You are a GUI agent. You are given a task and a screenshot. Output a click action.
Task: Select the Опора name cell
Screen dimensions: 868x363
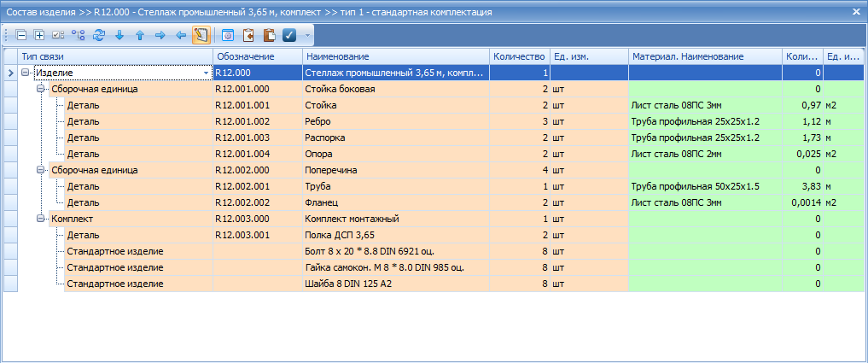pyautogui.click(x=396, y=154)
